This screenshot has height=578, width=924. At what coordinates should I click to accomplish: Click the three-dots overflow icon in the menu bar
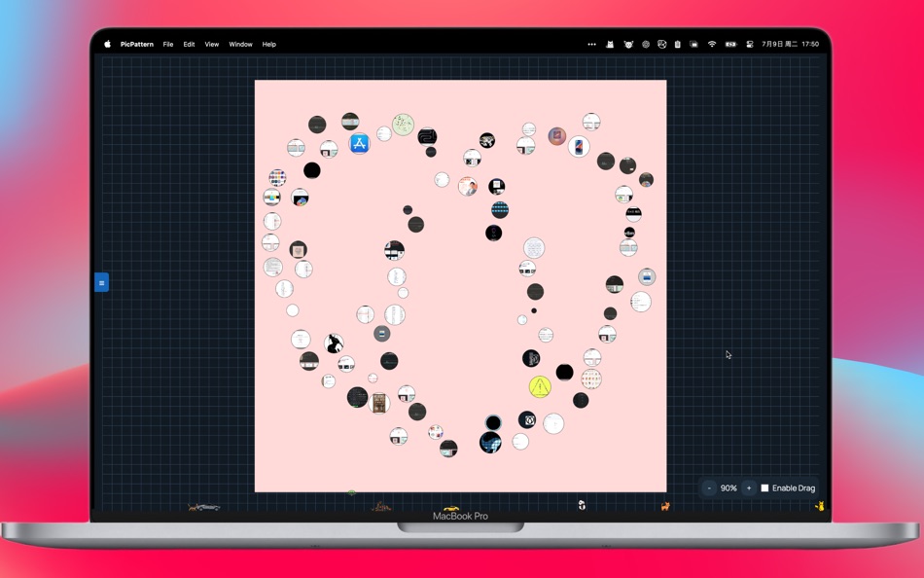[592, 43]
